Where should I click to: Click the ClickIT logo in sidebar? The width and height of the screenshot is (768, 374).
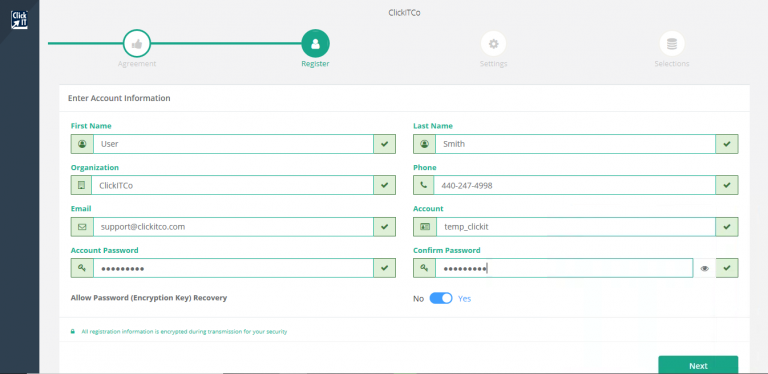pyautogui.click(x=20, y=20)
